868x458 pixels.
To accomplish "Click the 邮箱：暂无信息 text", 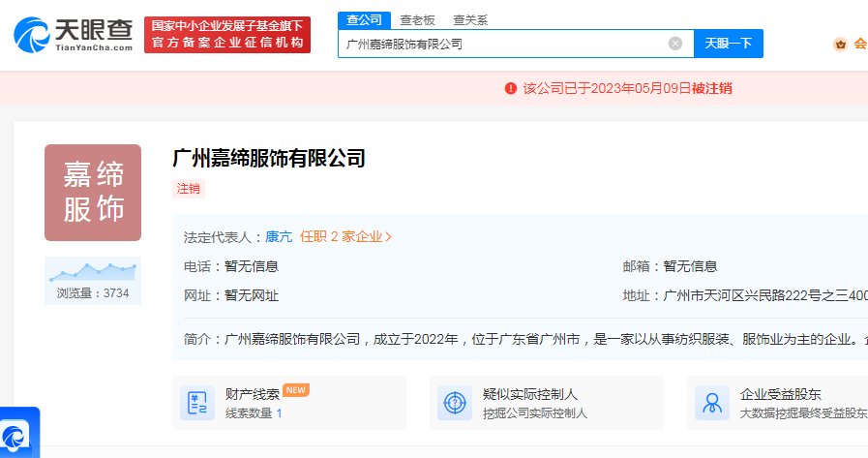I will point(670,266).
